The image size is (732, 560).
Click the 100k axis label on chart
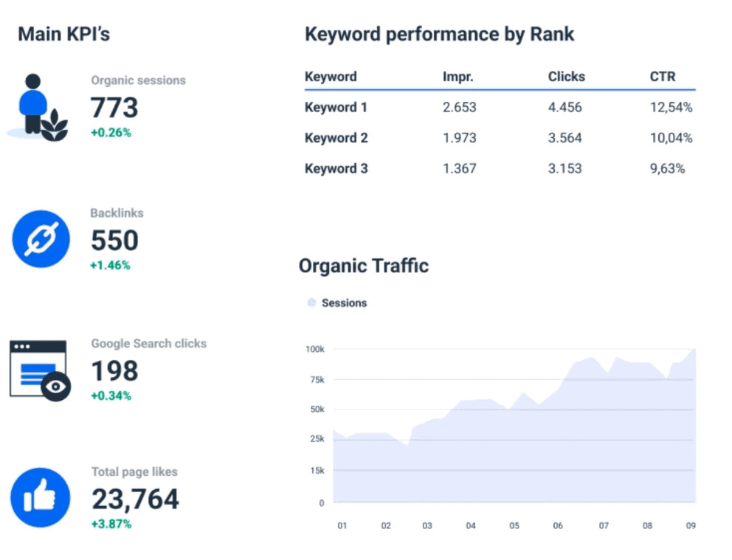pyautogui.click(x=315, y=349)
